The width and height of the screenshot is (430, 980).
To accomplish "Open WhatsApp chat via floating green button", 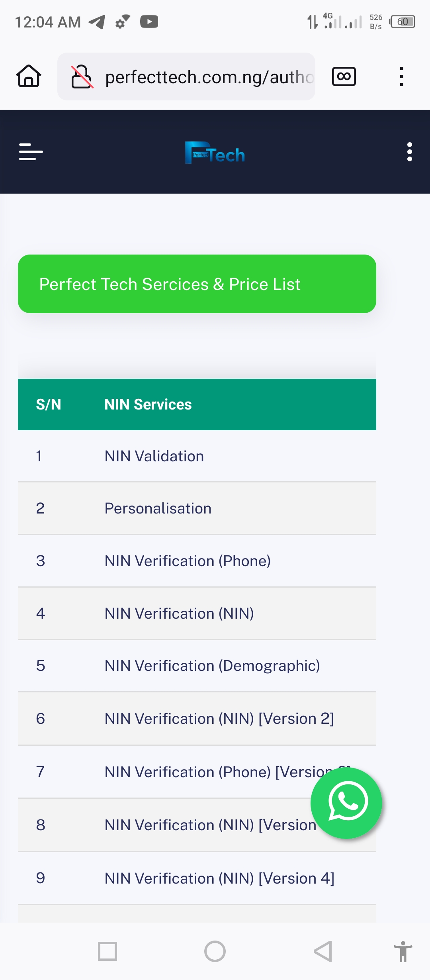I will pyautogui.click(x=346, y=804).
